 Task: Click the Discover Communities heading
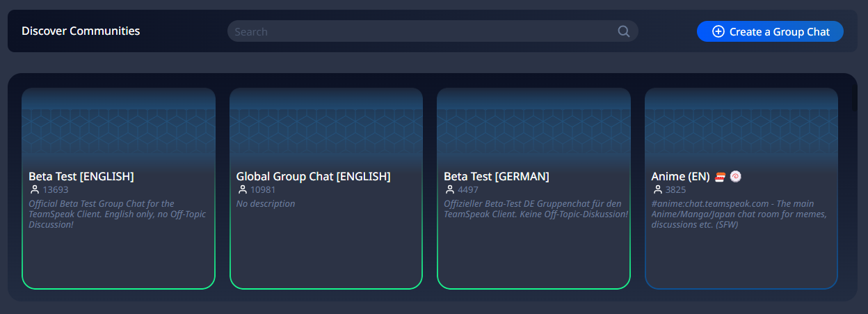(81, 31)
